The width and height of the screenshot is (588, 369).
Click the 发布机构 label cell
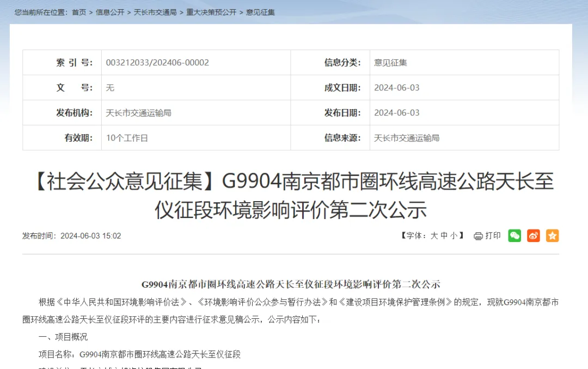point(62,113)
